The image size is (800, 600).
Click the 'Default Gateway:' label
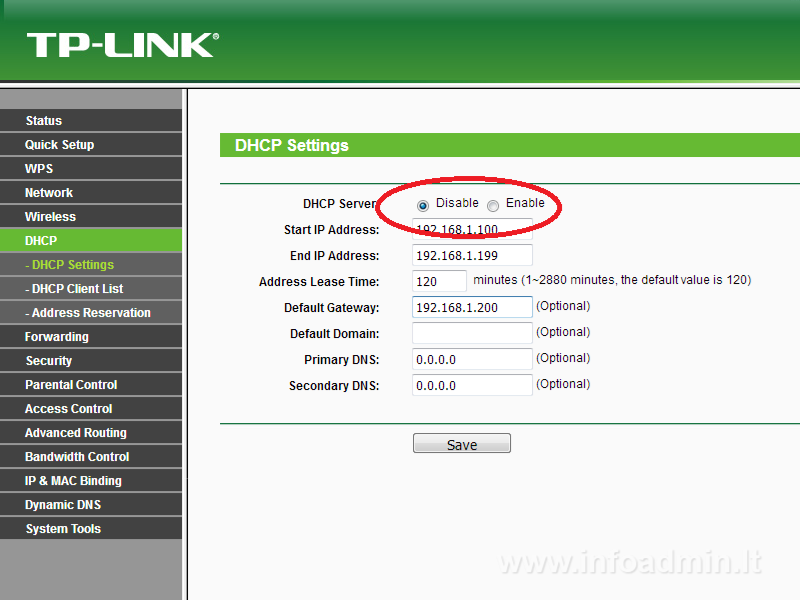(x=332, y=308)
